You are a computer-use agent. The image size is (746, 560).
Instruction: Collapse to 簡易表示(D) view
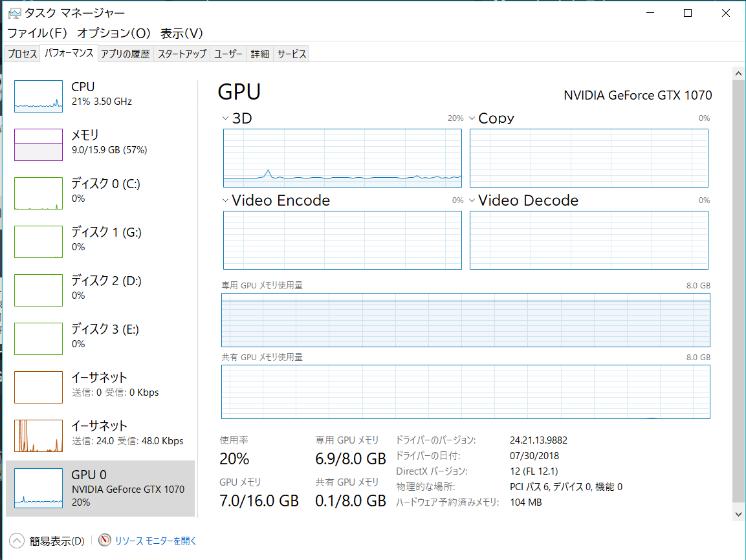pyautogui.click(x=48, y=541)
